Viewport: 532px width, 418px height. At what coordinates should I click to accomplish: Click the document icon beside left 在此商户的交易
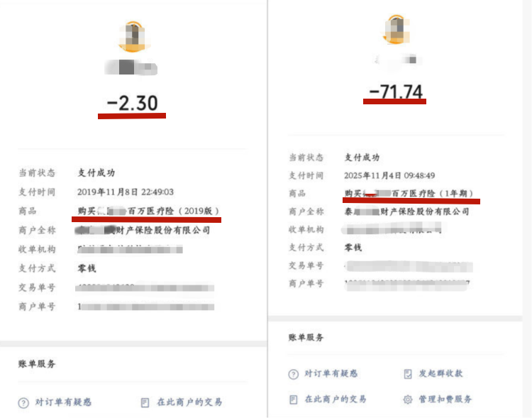tap(145, 402)
